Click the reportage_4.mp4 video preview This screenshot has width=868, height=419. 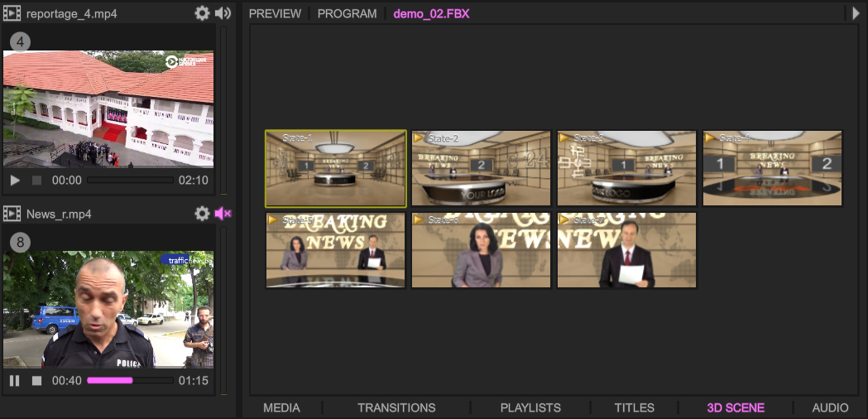[x=108, y=109]
